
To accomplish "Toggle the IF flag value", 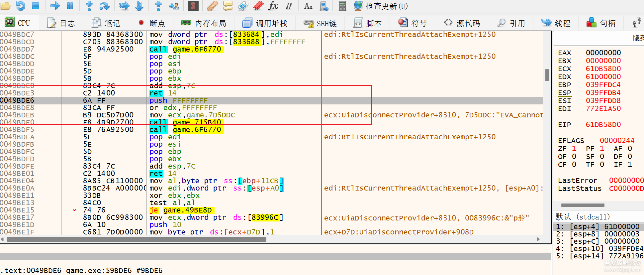I will point(630,165).
